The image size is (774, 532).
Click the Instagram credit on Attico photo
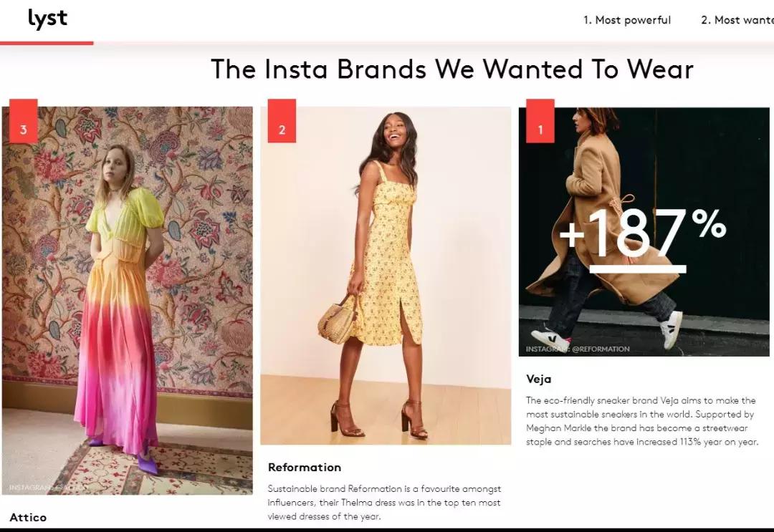pyautogui.click(x=49, y=488)
